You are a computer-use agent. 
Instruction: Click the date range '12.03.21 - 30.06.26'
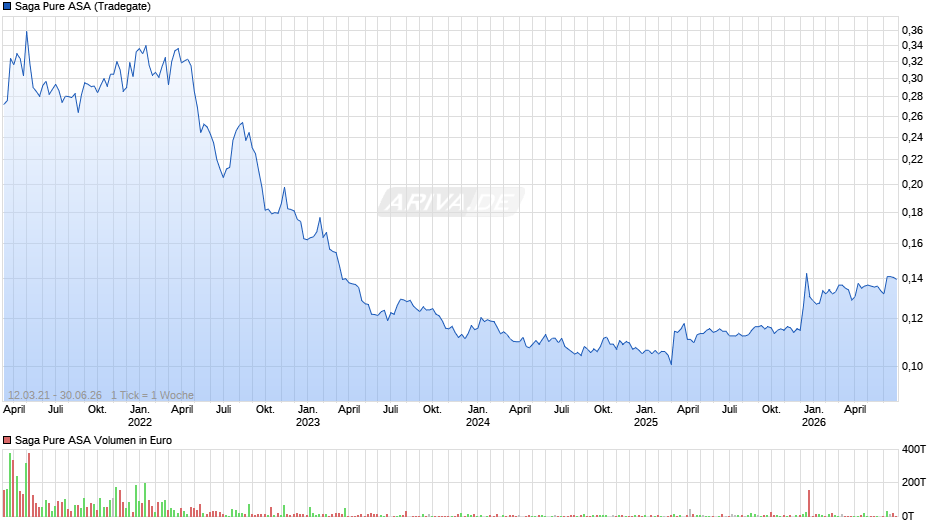tap(55, 395)
